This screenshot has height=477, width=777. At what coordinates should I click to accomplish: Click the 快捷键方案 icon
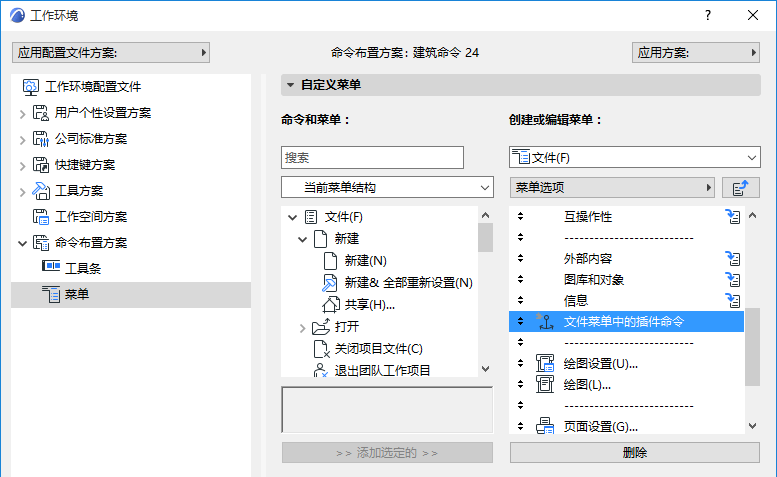[x=41, y=165]
